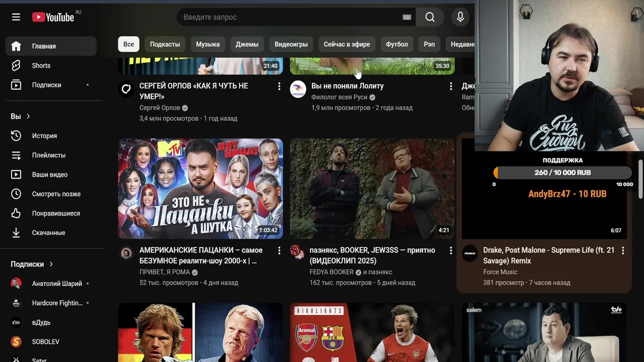Expand the Вы section chevron
Screen dimensions: 644x362
(28, 116)
